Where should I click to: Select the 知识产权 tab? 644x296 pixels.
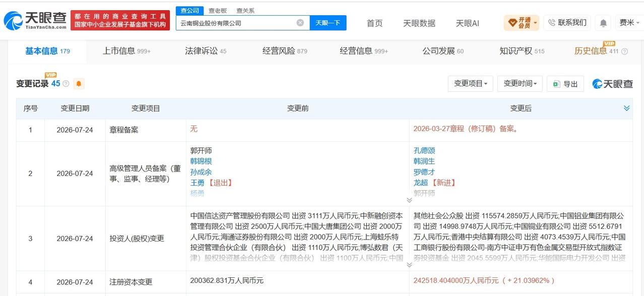[x=522, y=51]
